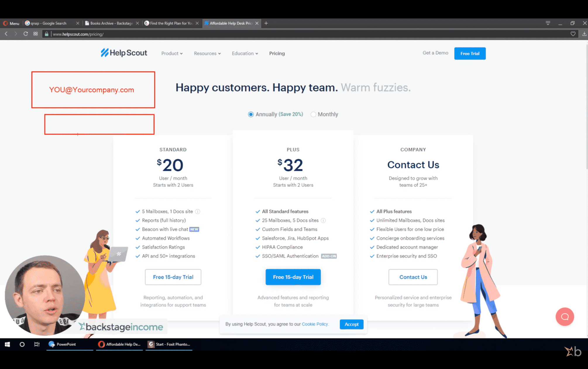Switch to Foxit Phantom taskbar item
The height and width of the screenshot is (369, 588).
[169, 344]
